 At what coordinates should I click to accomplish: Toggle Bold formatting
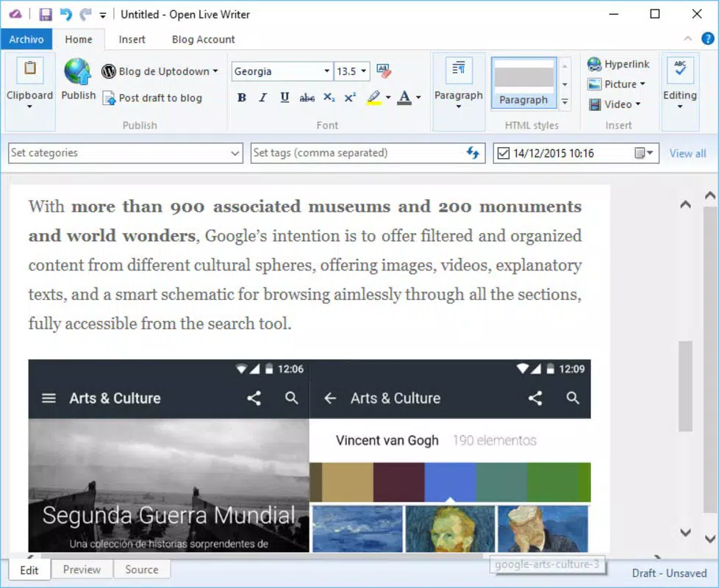242,97
